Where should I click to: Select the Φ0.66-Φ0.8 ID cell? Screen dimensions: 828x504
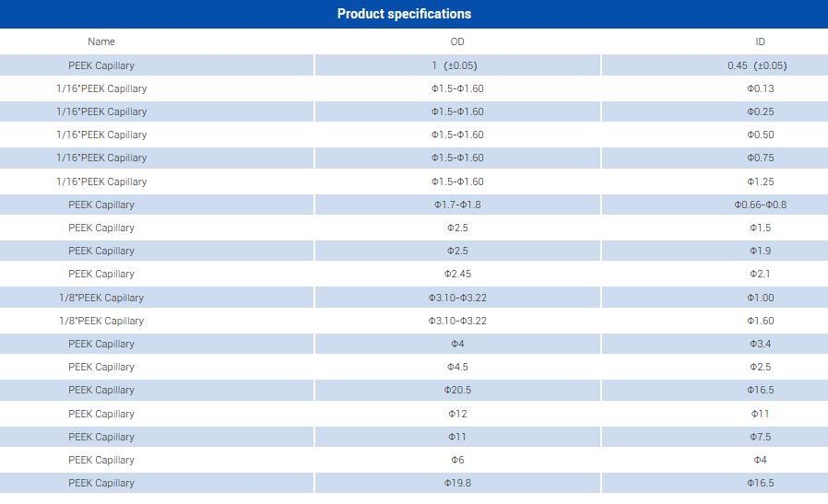(760, 205)
